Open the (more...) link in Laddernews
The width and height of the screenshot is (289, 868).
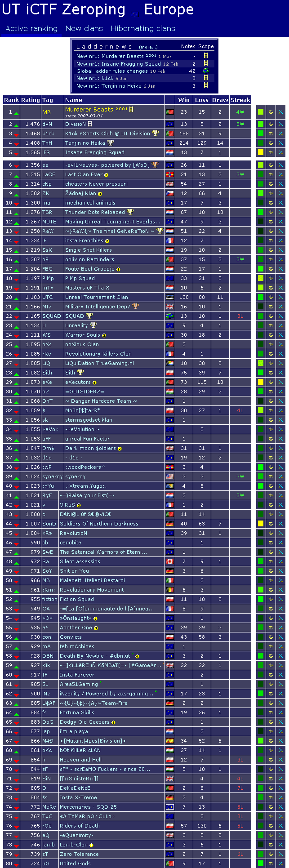(x=148, y=47)
